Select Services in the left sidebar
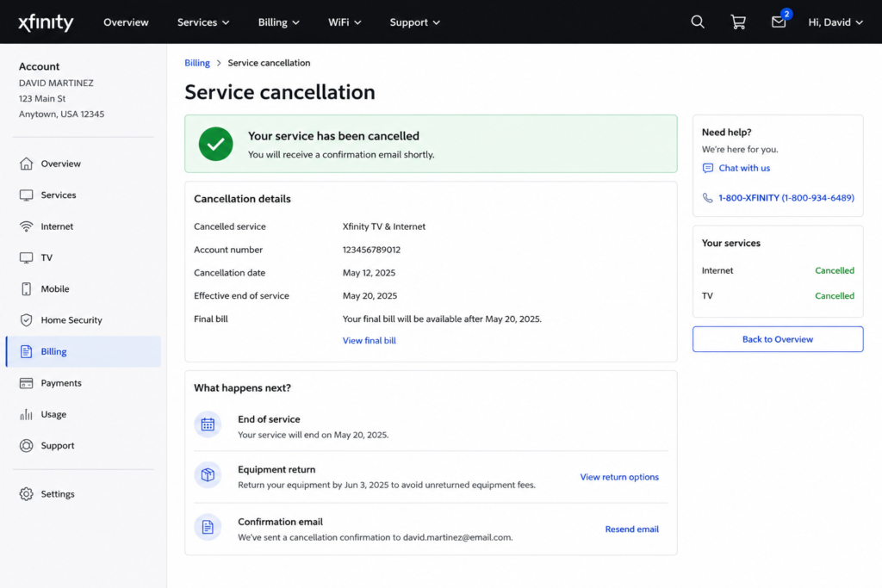The width and height of the screenshot is (882, 588). click(x=84, y=195)
